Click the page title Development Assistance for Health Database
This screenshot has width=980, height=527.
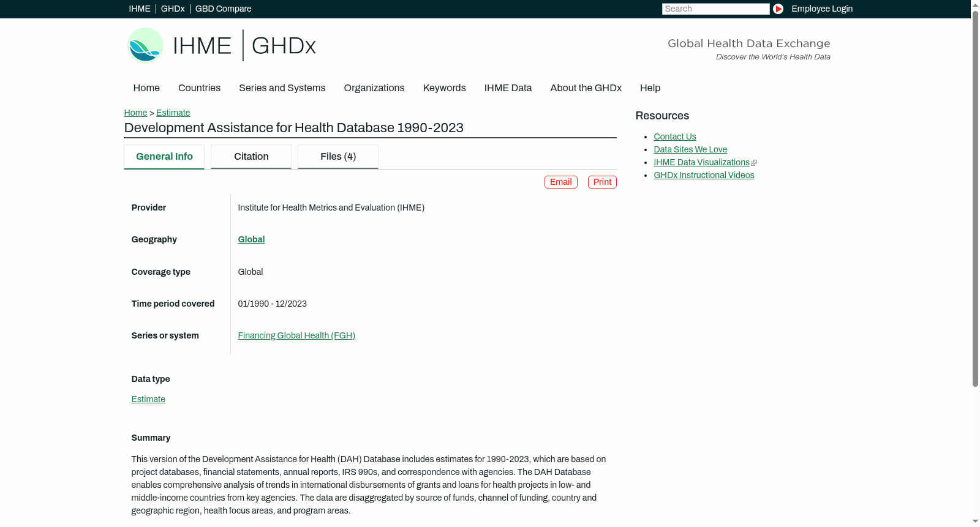click(x=294, y=128)
